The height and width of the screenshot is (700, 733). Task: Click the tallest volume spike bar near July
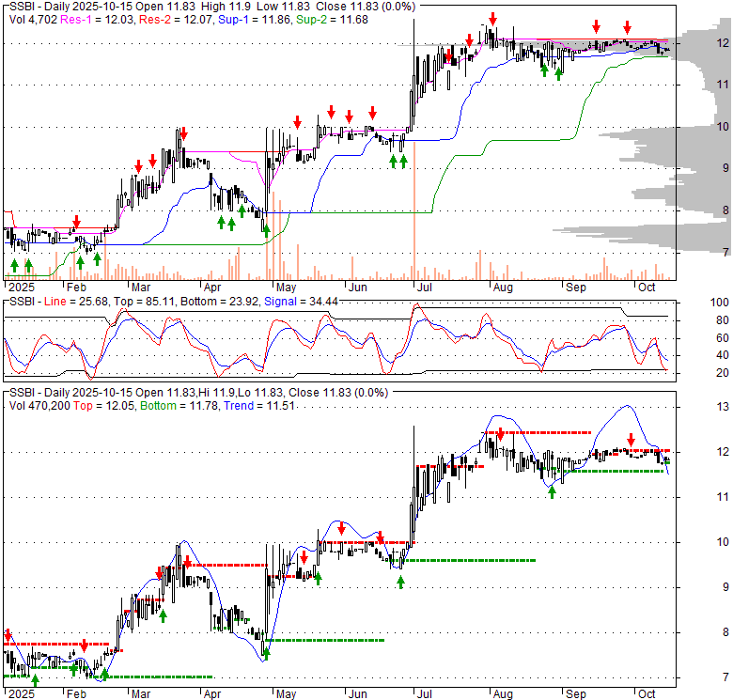click(x=414, y=210)
